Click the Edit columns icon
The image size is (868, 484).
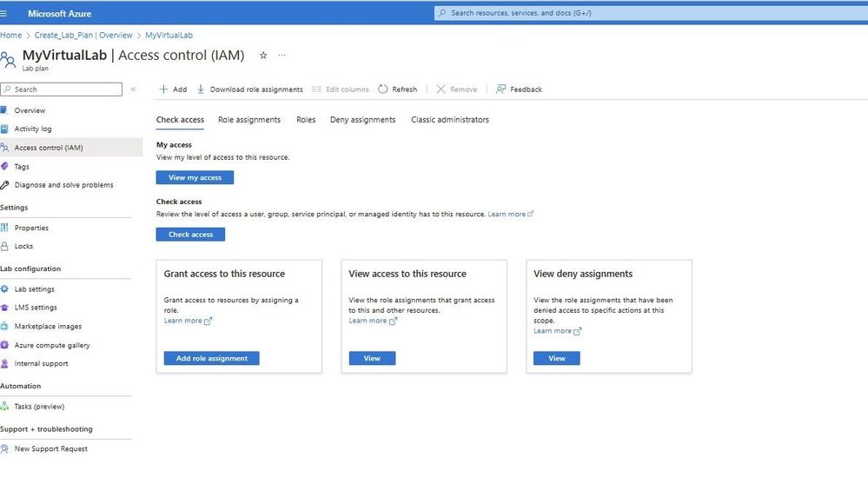pos(316,90)
